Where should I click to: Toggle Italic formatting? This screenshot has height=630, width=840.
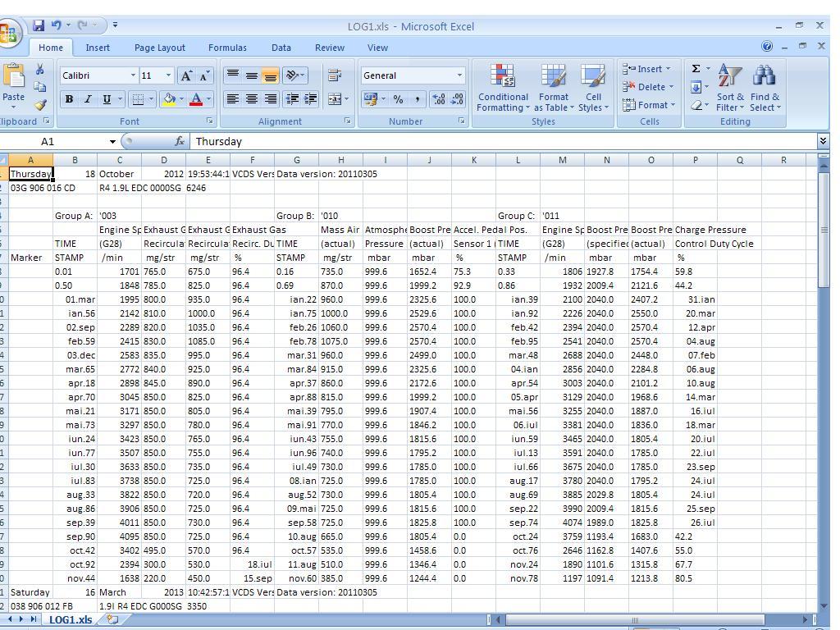click(88, 99)
